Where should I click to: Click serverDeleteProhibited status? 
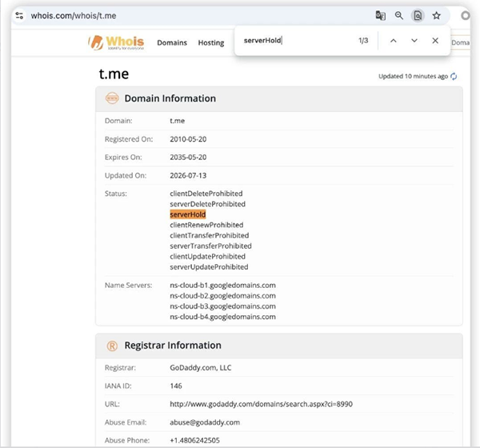[x=207, y=204]
